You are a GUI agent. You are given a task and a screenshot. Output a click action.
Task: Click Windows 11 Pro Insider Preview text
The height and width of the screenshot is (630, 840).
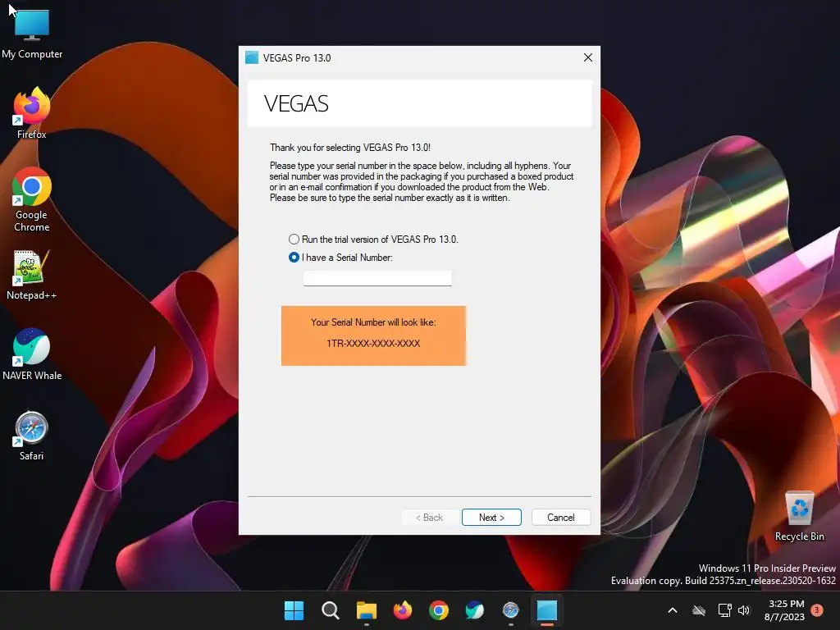767,568
